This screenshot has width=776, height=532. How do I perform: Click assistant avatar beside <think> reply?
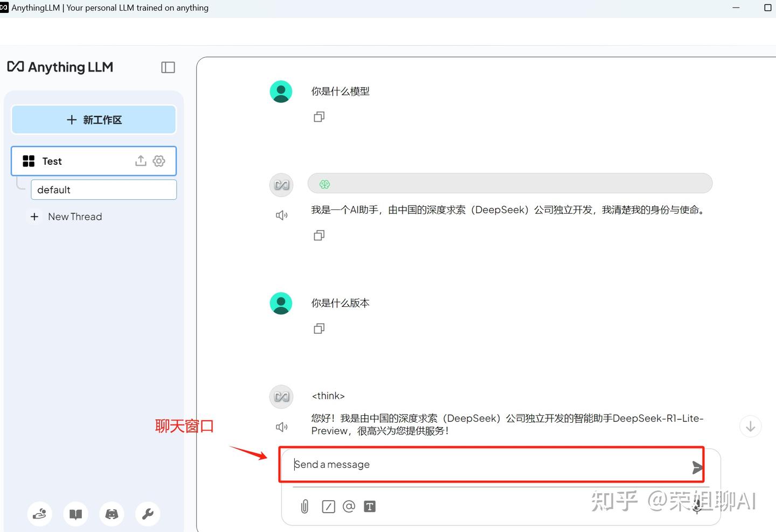coord(281,397)
